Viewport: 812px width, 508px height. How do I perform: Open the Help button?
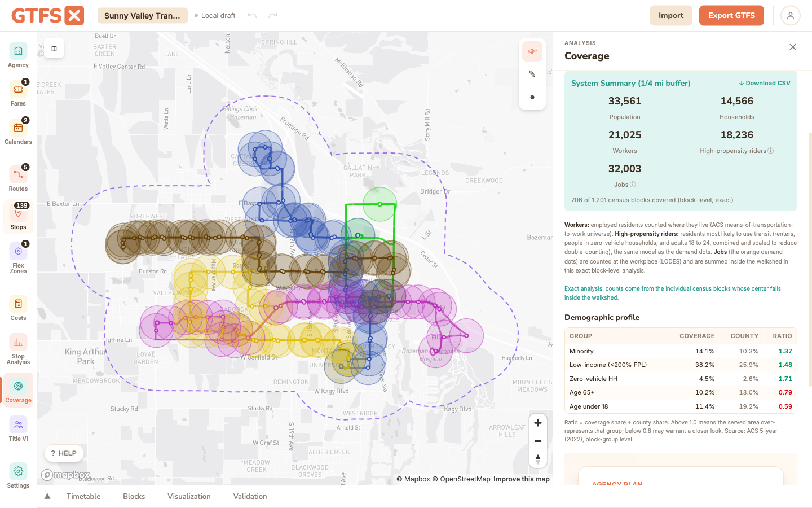[x=64, y=453]
